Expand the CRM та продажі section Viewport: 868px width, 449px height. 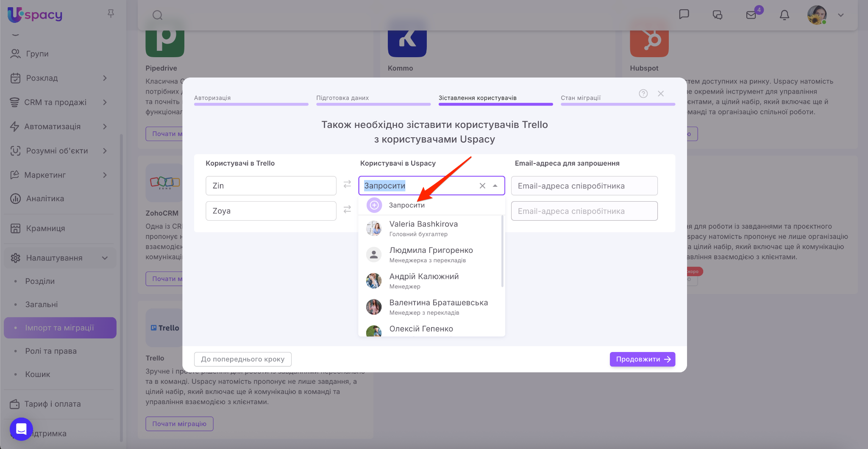tap(105, 102)
